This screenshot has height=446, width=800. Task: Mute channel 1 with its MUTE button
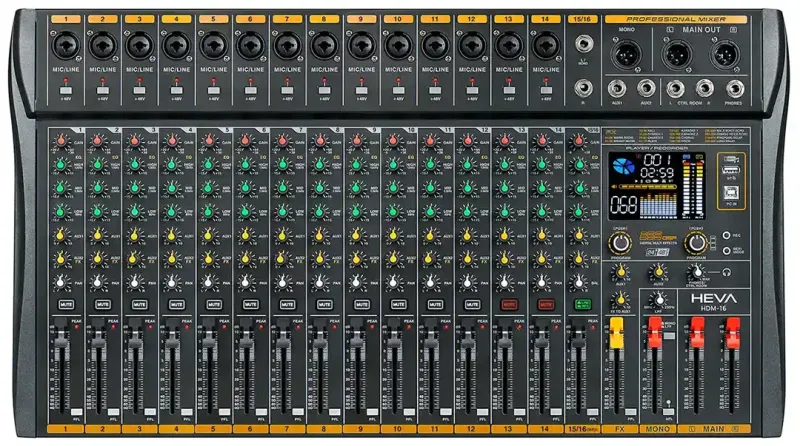[66, 305]
